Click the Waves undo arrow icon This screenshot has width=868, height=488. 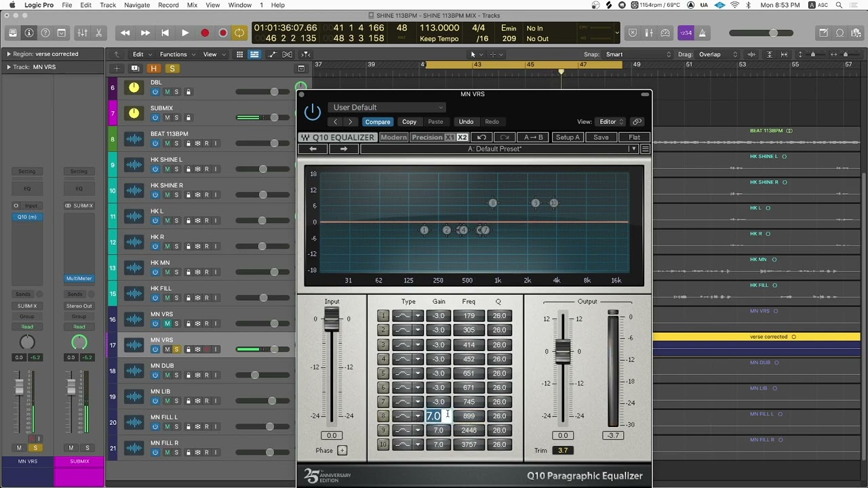point(481,138)
